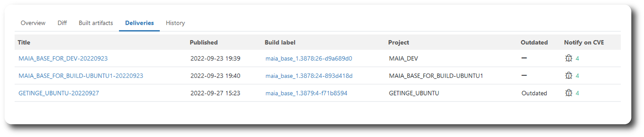Click the CVE bug icon for GETINGE_UBUNTU delivery
The width and height of the screenshot is (644, 137).
(569, 93)
